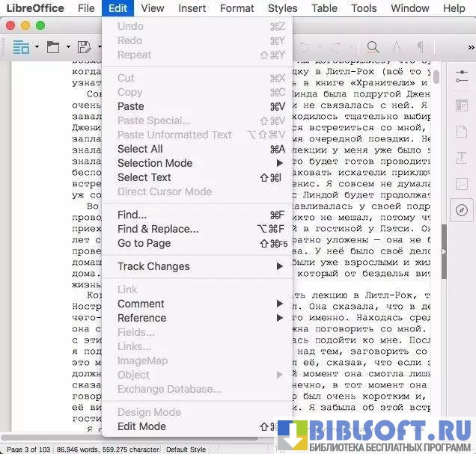Open the Format menu in menu bar
This screenshot has height=454, width=476.
(237, 8)
